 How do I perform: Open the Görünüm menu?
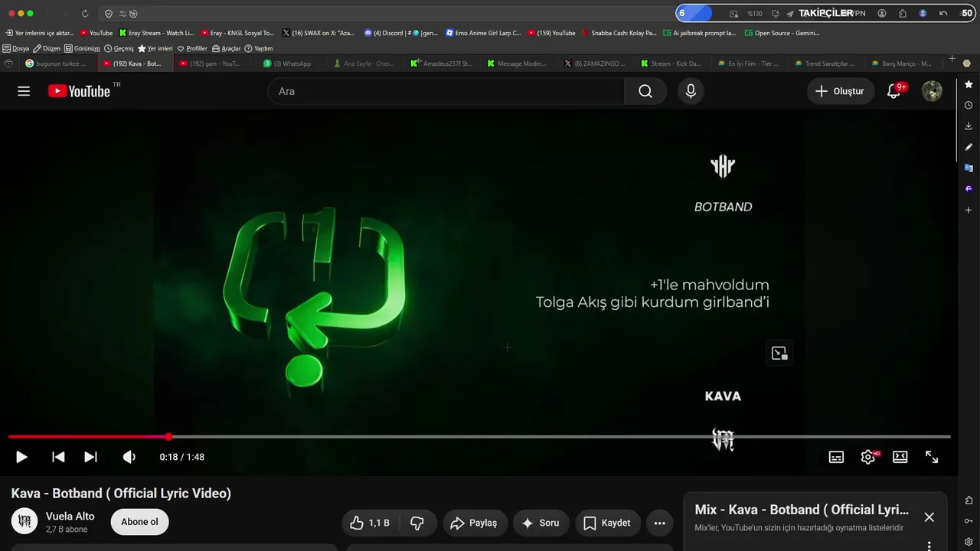point(82,48)
